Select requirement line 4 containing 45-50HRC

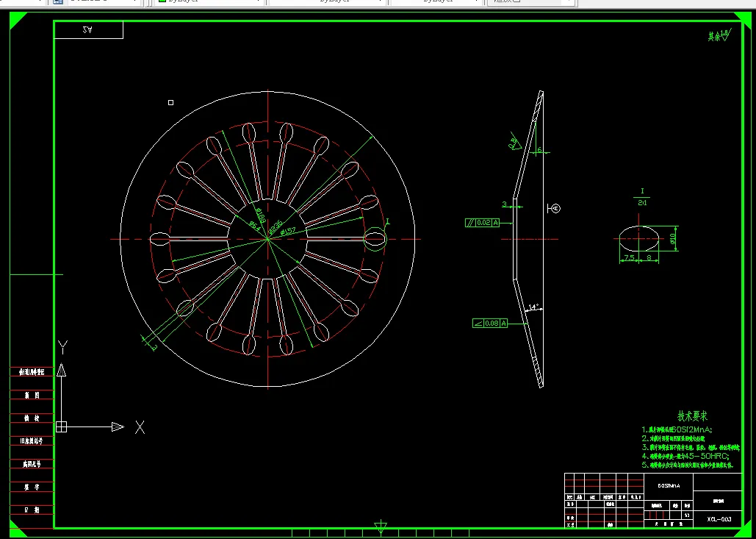tap(685, 456)
